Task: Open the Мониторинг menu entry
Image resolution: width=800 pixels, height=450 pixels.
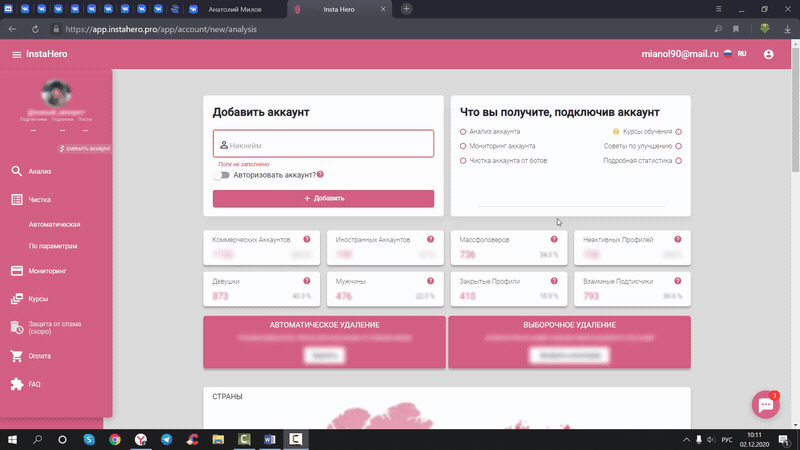Action: click(x=47, y=271)
